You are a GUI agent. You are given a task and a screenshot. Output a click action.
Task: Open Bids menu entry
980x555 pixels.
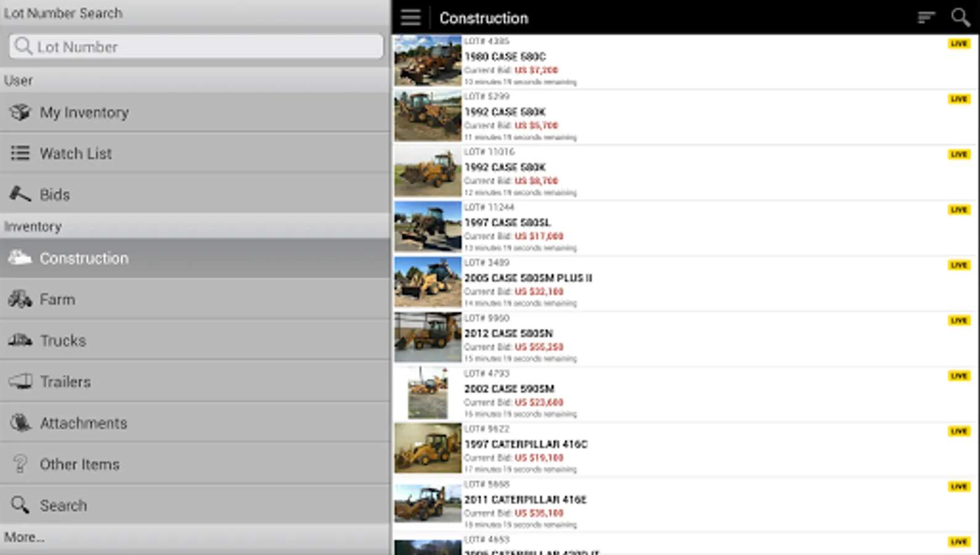[x=195, y=194]
